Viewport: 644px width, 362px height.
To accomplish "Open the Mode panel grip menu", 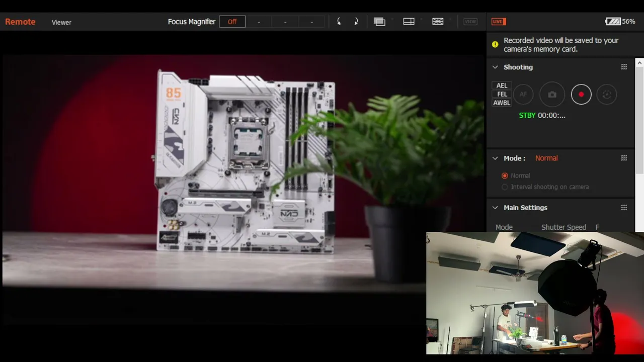I will (624, 158).
